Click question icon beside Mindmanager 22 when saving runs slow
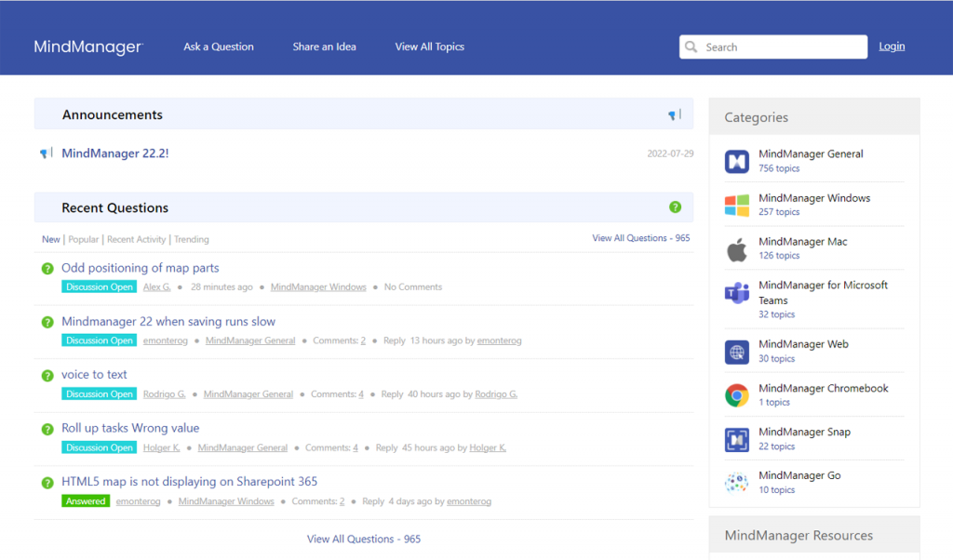The width and height of the screenshot is (953, 560). [47, 322]
